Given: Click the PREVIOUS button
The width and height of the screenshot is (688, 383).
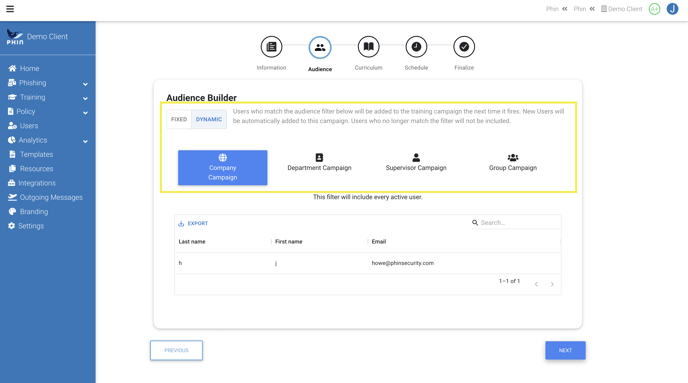Looking at the screenshot, I should click(176, 351).
